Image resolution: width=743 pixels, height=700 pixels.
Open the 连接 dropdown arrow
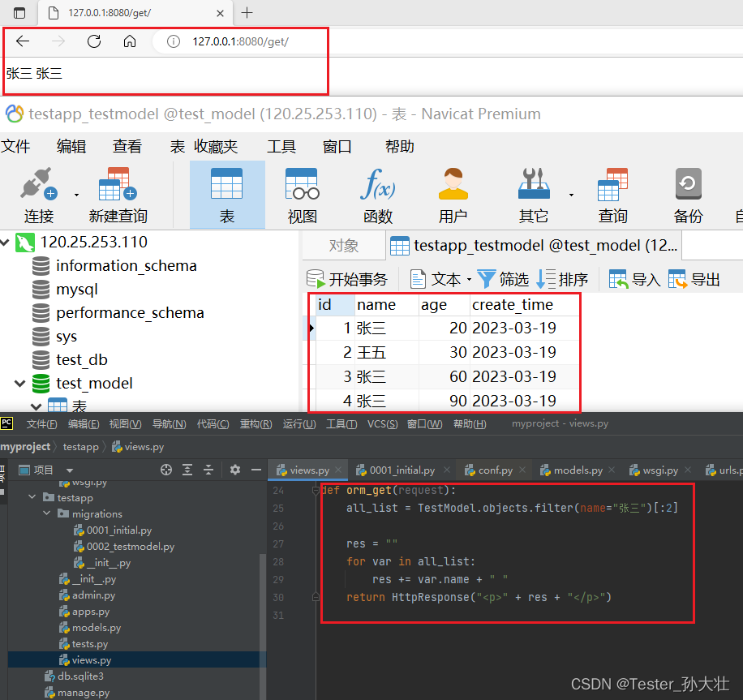(76, 195)
